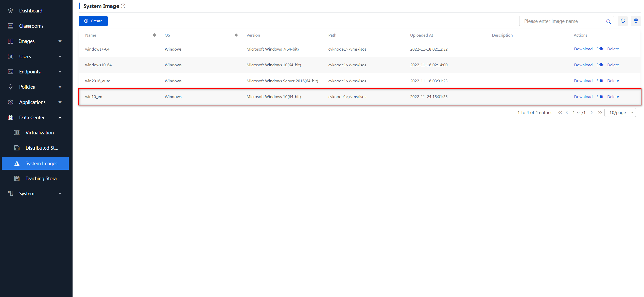Click the Teaching Storage icon
This screenshot has height=297, width=644.
[x=17, y=178]
